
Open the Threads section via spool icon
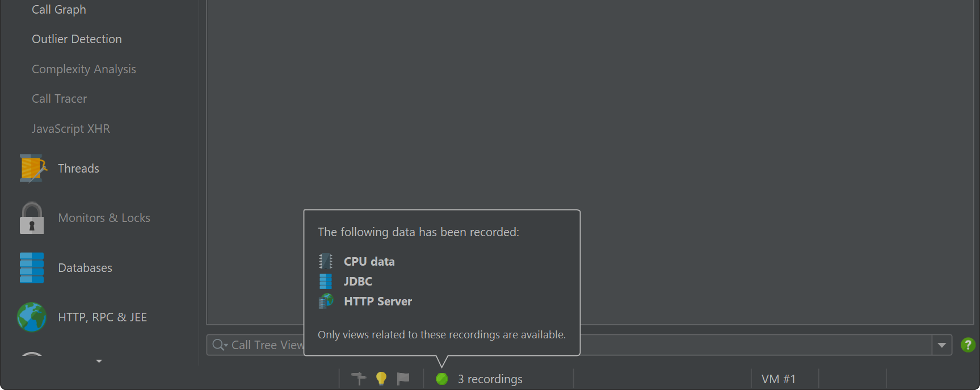32,169
